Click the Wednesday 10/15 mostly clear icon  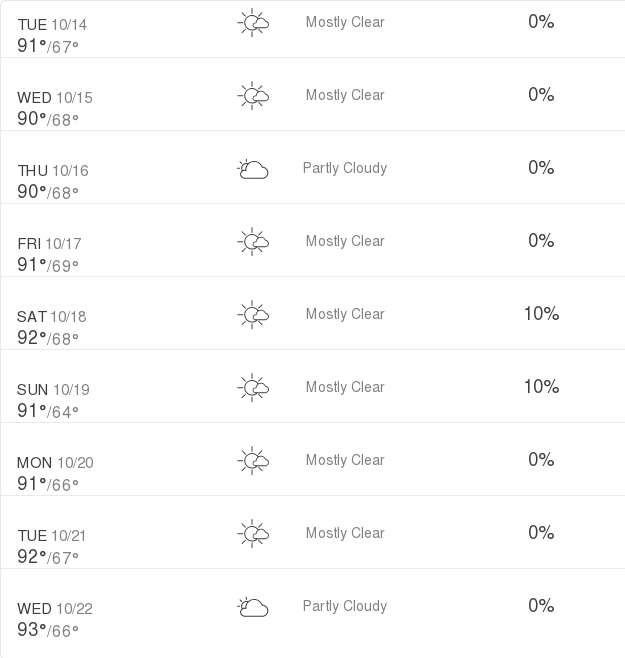253,96
